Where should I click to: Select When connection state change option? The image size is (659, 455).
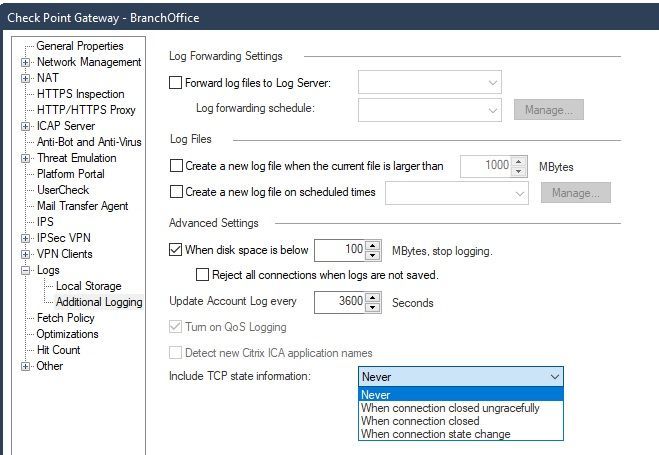point(435,434)
